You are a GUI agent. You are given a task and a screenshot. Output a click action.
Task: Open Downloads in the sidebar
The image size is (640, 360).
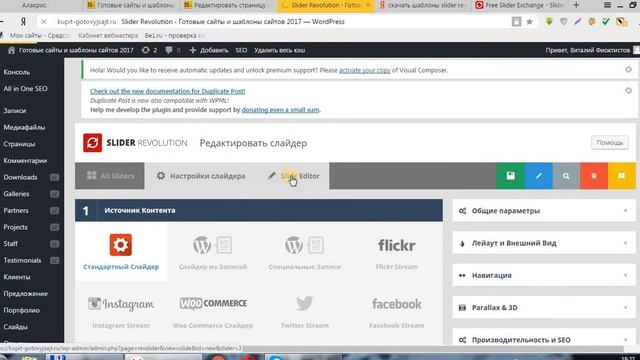pyautogui.click(x=20, y=177)
